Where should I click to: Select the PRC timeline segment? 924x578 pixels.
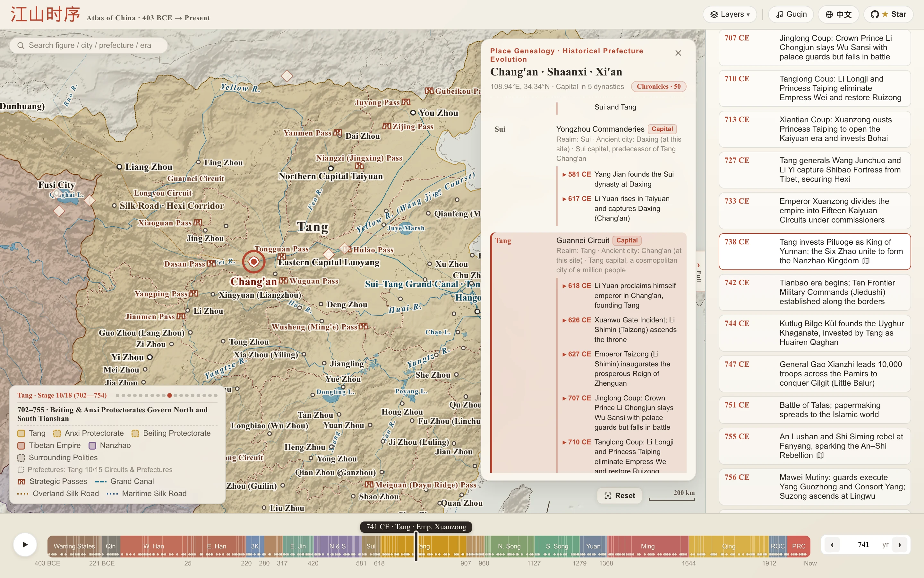[x=798, y=546]
